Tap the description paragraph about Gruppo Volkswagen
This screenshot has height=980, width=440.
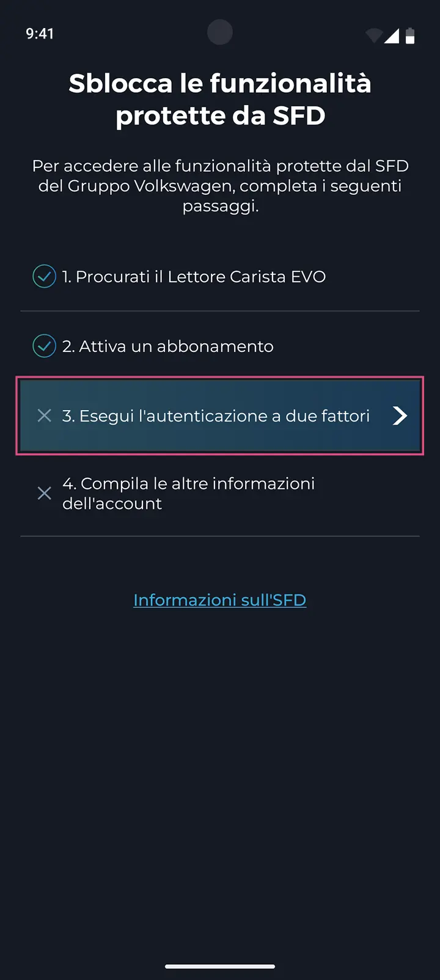click(x=220, y=186)
